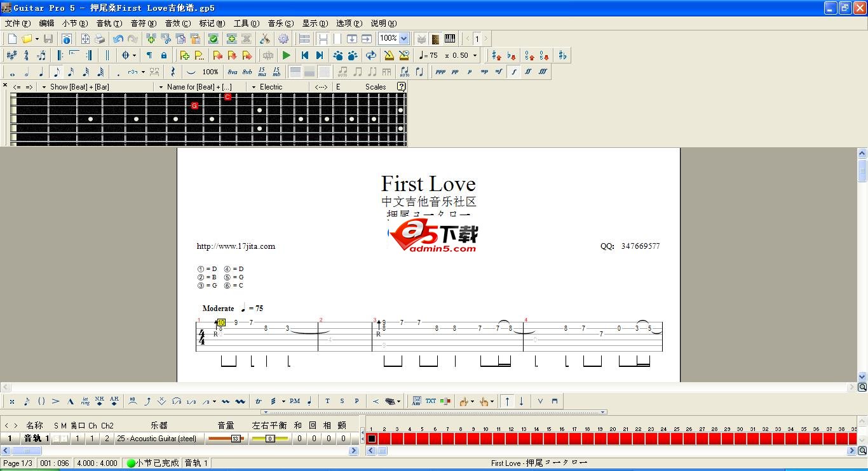Screen dimensions: 868x471
Task: Toggle the loop playback icon
Action: (370, 56)
